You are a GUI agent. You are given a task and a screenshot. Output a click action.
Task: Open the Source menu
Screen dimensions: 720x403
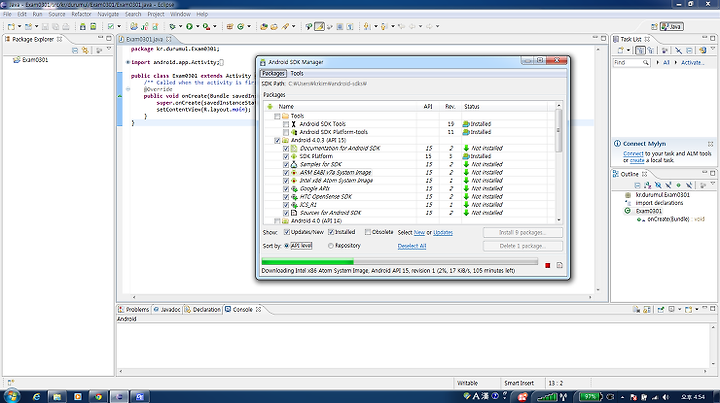[56, 14]
